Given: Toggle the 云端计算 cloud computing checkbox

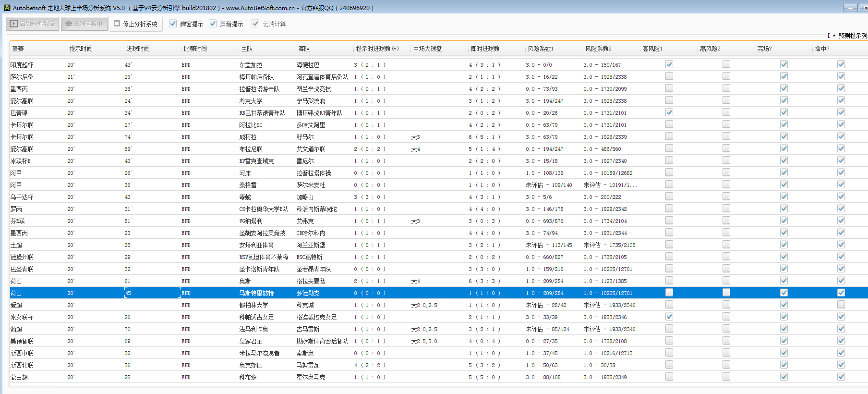Looking at the screenshot, I should click(255, 24).
